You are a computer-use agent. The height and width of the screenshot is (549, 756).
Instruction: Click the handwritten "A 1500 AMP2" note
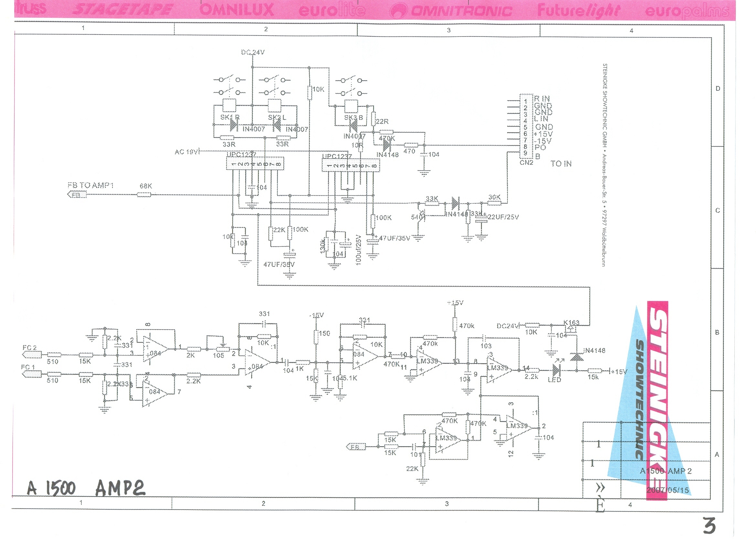point(86,488)
